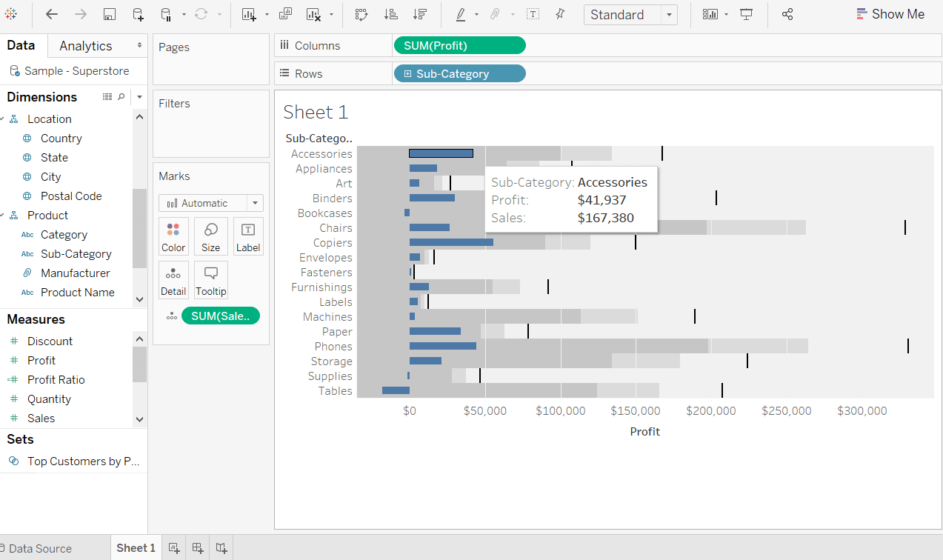The height and width of the screenshot is (560, 943).
Task: Click the SUM(Profit) pill on Columns
Action: [x=459, y=45]
